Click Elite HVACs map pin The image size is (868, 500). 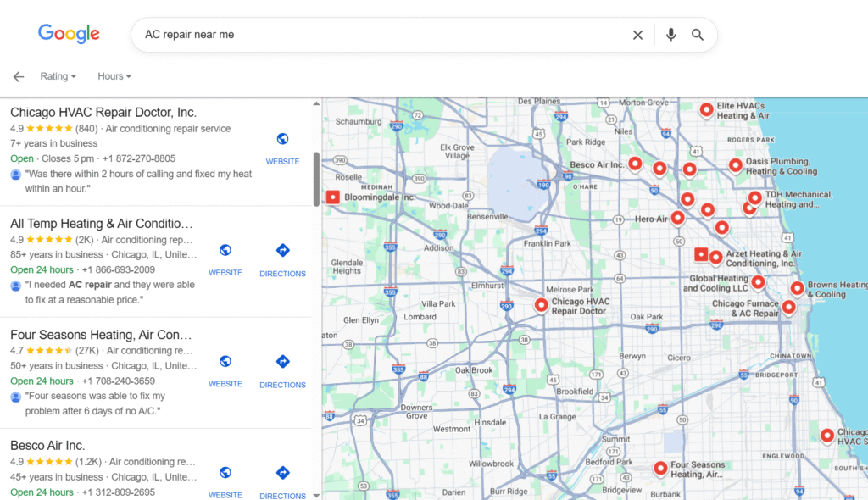pyautogui.click(x=705, y=108)
